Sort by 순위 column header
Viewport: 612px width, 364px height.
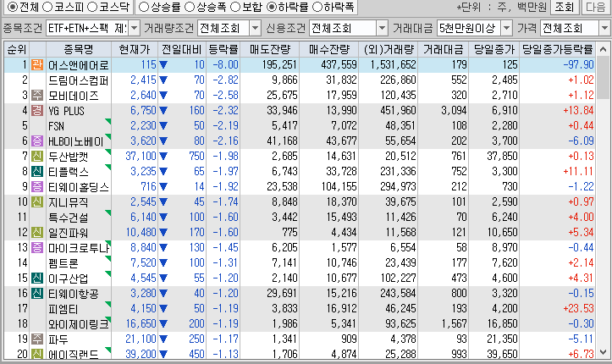17,49
